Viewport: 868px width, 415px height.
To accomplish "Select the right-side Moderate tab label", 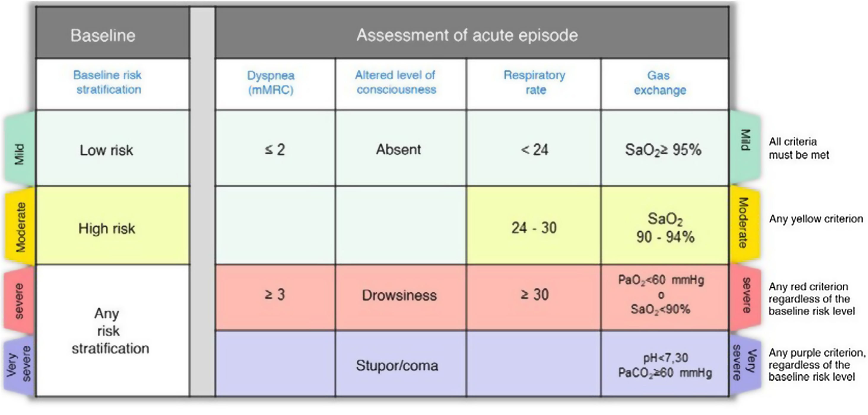I will 744,223.
